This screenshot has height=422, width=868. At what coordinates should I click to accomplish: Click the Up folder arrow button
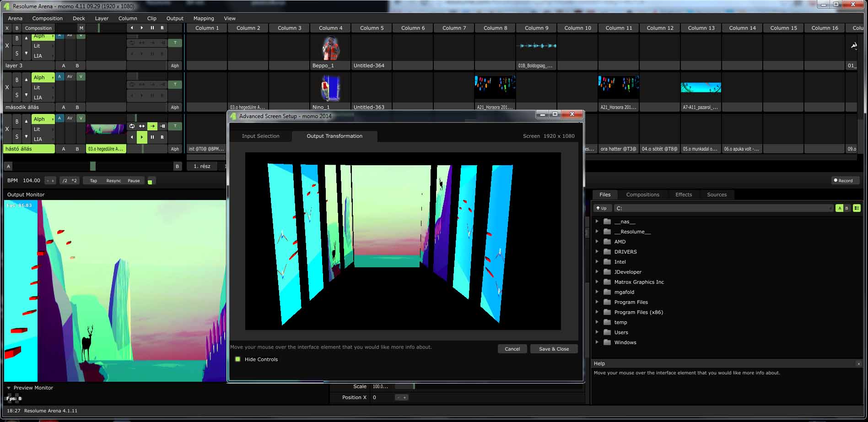point(601,208)
